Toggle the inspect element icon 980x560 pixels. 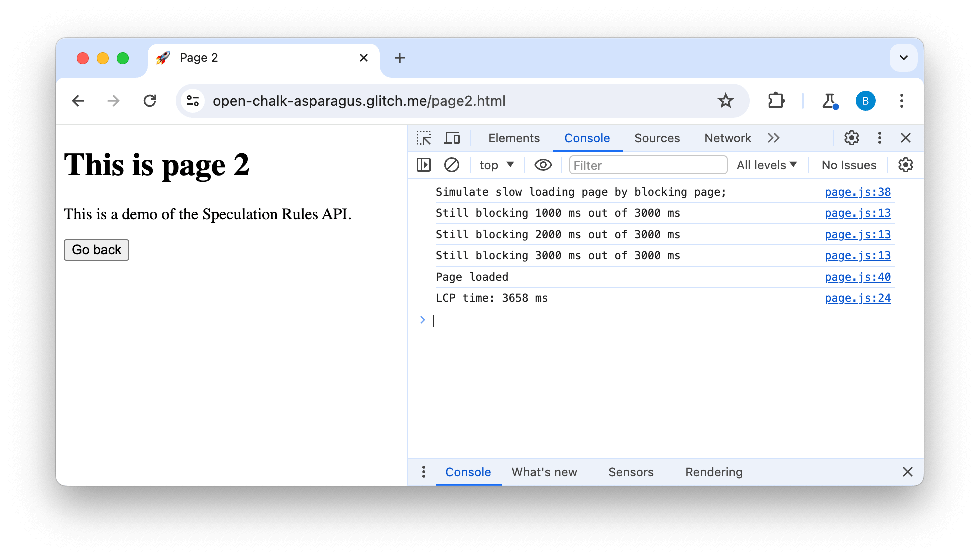pyautogui.click(x=424, y=138)
